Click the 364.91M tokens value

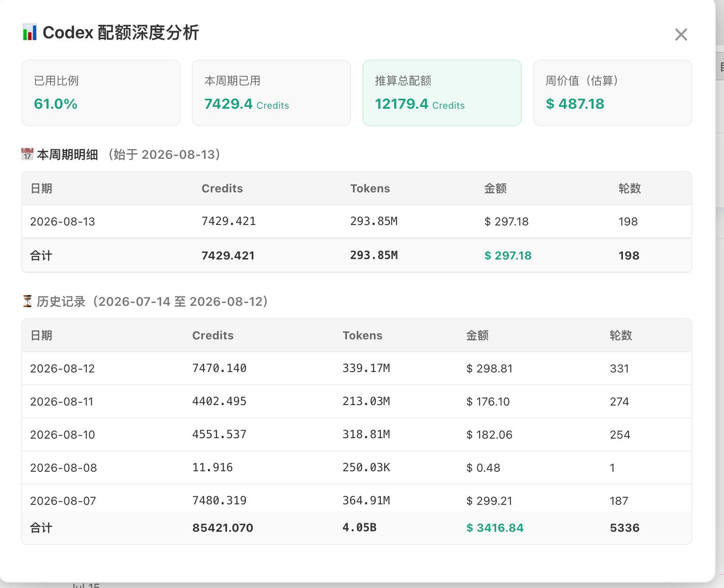click(x=366, y=501)
